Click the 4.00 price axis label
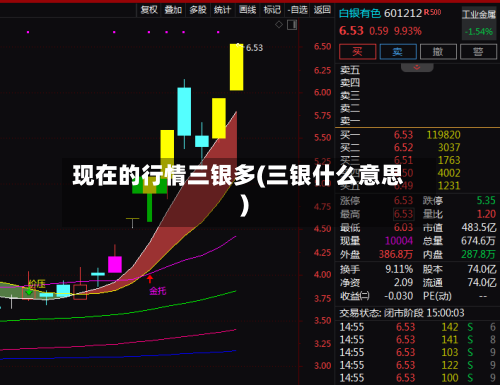This screenshot has height=385, width=500. [323, 275]
